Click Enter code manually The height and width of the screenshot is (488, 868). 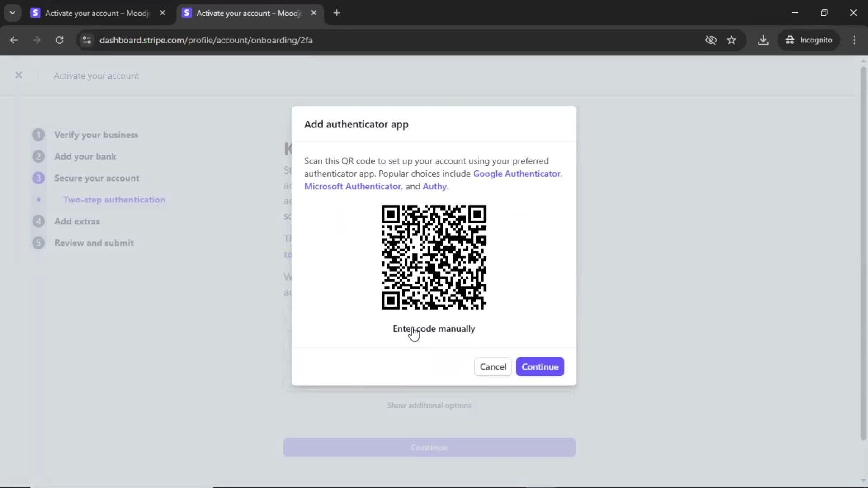coord(434,329)
